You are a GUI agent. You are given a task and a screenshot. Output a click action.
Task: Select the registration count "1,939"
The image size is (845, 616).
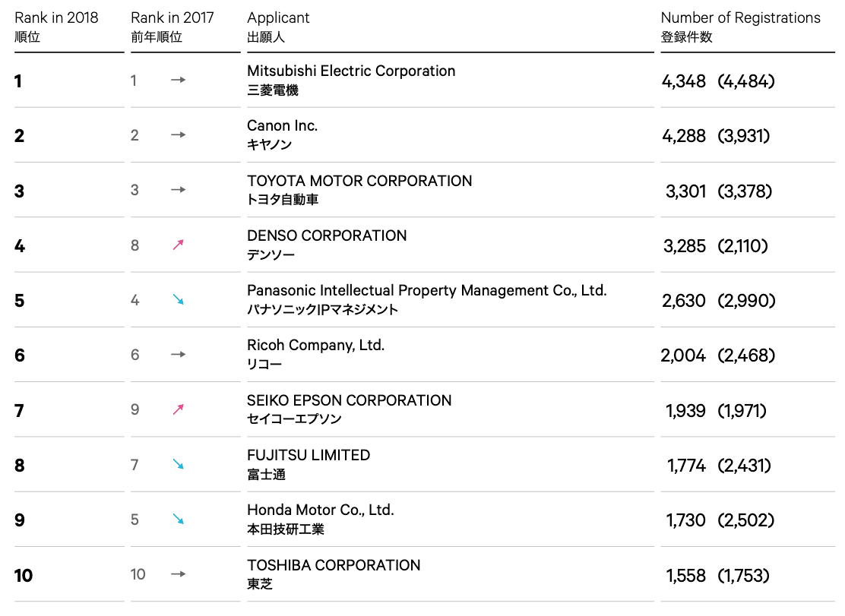pyautogui.click(x=685, y=411)
